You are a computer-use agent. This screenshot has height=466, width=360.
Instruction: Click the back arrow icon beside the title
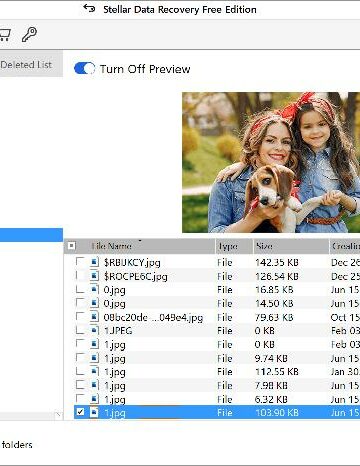click(x=89, y=8)
